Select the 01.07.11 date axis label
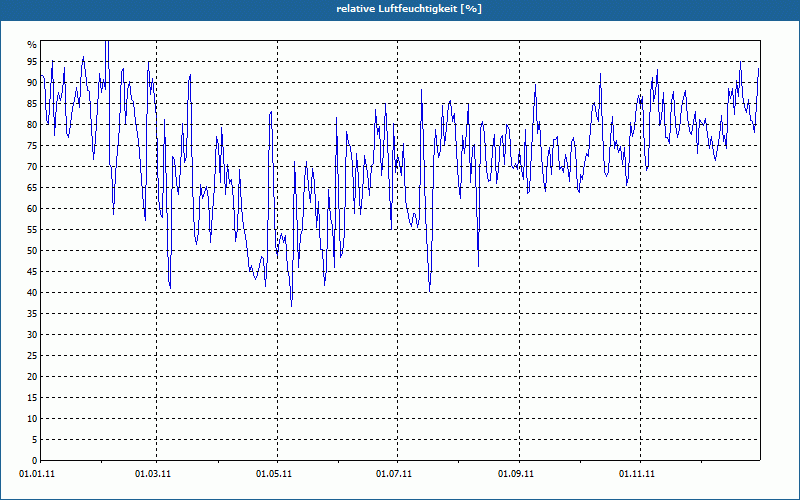 click(394, 474)
